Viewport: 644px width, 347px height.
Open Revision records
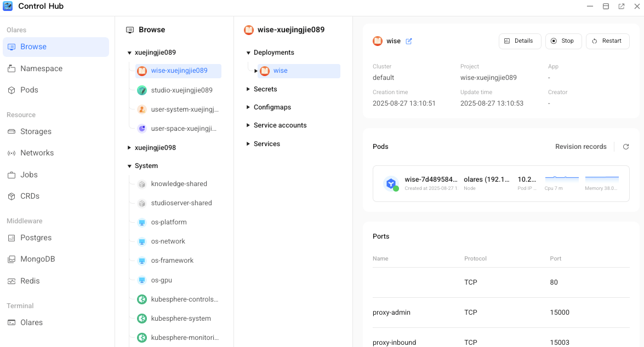click(x=580, y=147)
